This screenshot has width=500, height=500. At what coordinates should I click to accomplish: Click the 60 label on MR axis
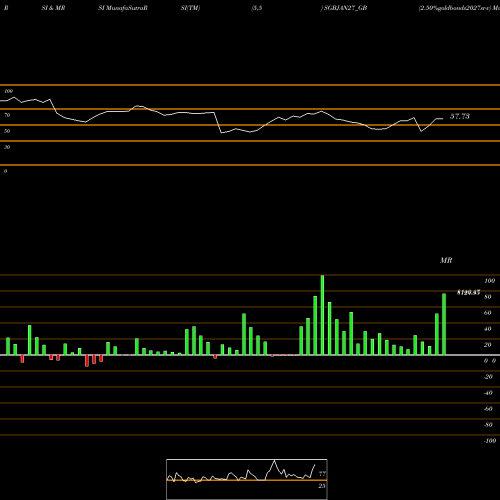click(x=488, y=313)
